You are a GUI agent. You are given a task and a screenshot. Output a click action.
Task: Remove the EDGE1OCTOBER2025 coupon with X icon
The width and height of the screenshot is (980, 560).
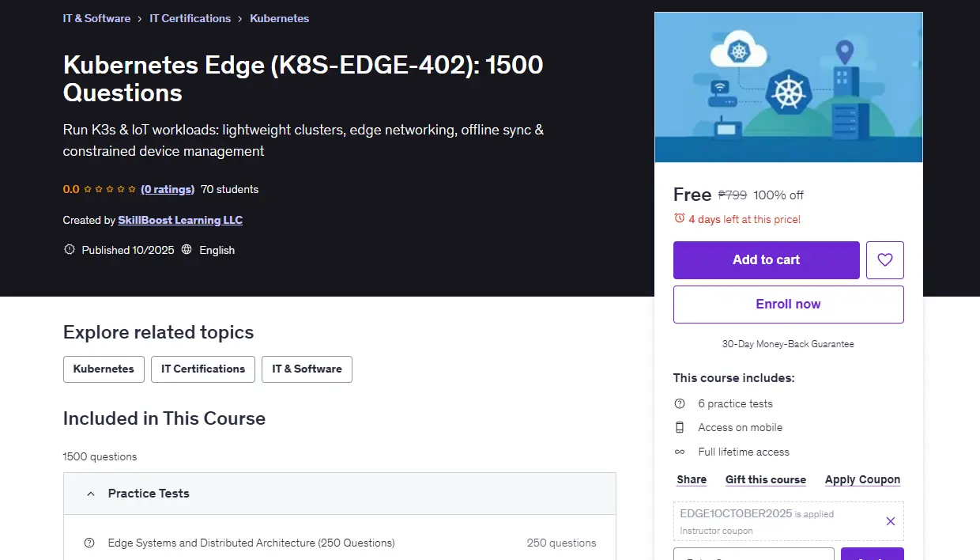click(x=891, y=521)
